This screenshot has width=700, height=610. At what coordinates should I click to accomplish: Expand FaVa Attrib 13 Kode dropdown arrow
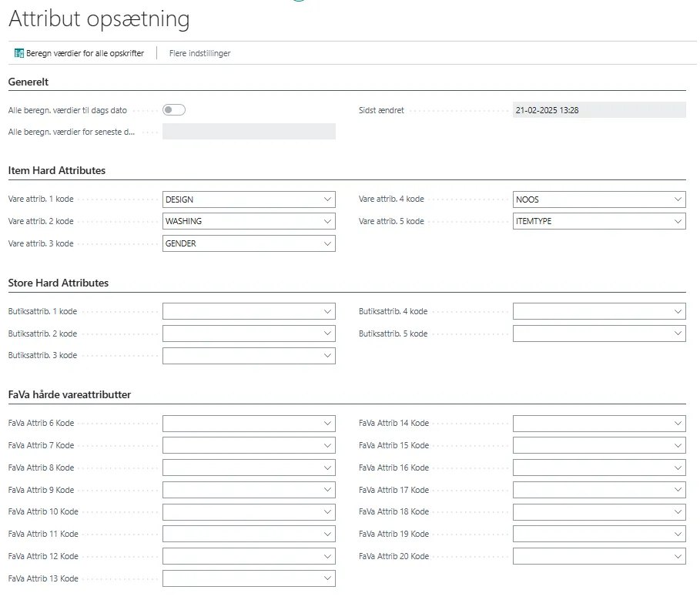(x=327, y=578)
